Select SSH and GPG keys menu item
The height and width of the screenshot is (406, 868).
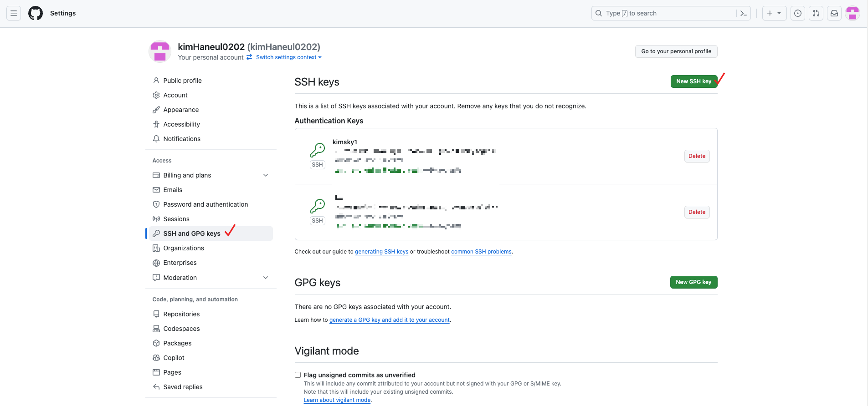tap(211, 233)
